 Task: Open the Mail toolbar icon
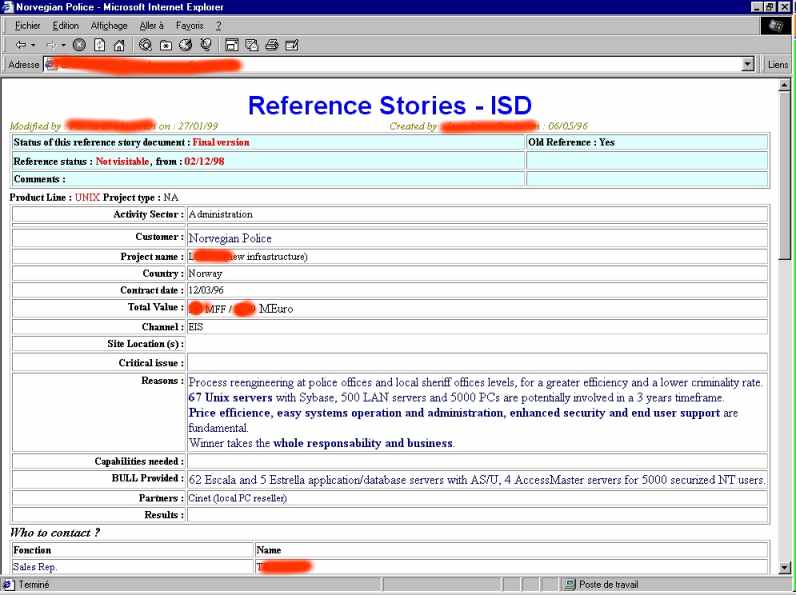pos(252,45)
